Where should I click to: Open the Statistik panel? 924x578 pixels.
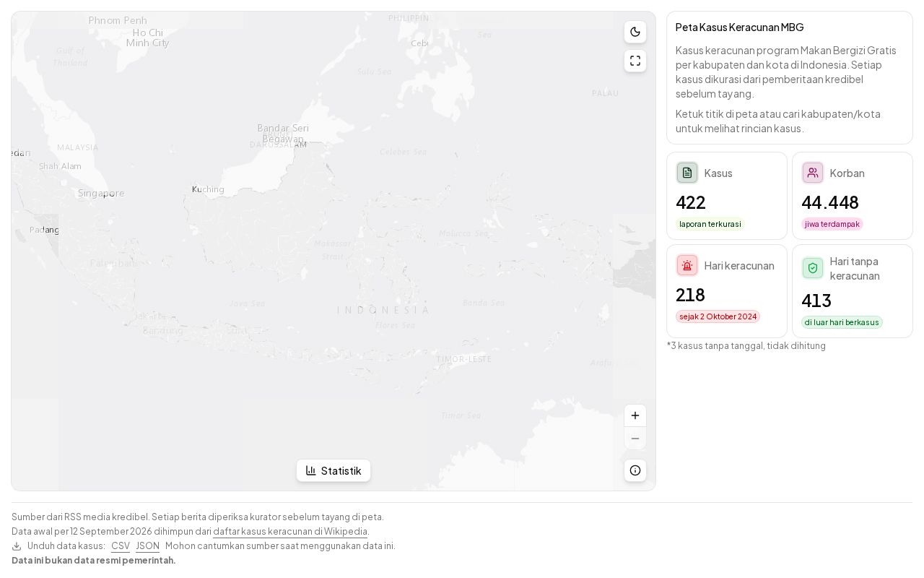334,470
